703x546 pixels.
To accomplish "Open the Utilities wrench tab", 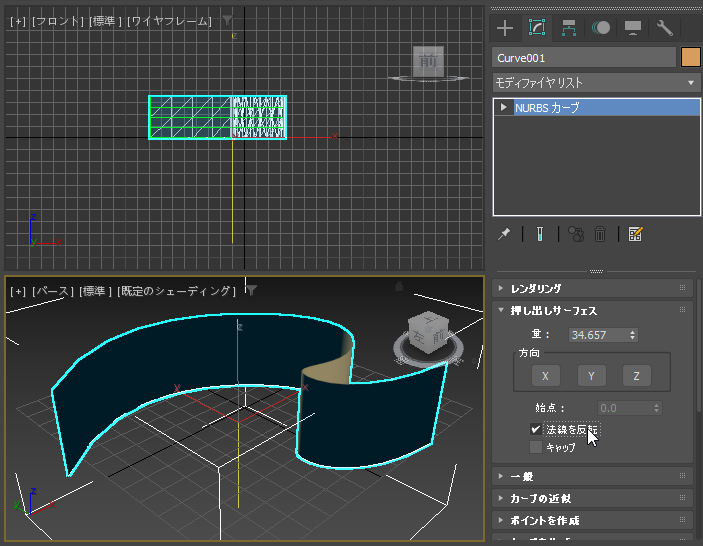I will [664, 28].
